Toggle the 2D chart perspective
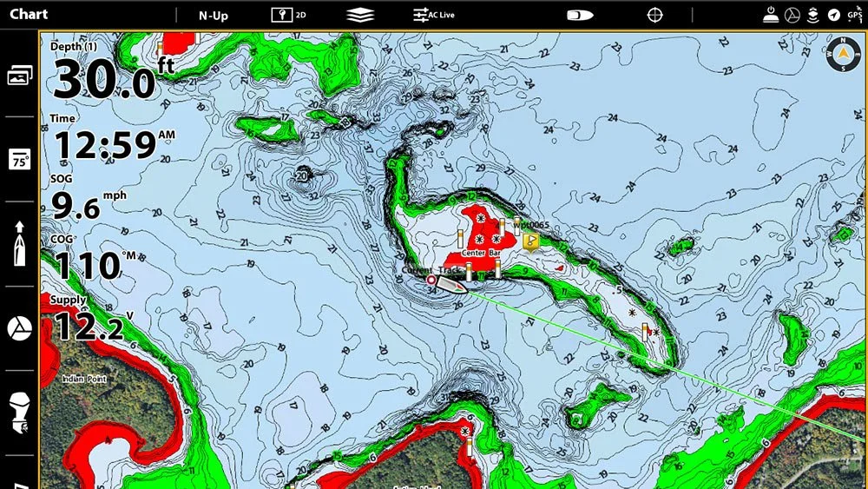 288,15
